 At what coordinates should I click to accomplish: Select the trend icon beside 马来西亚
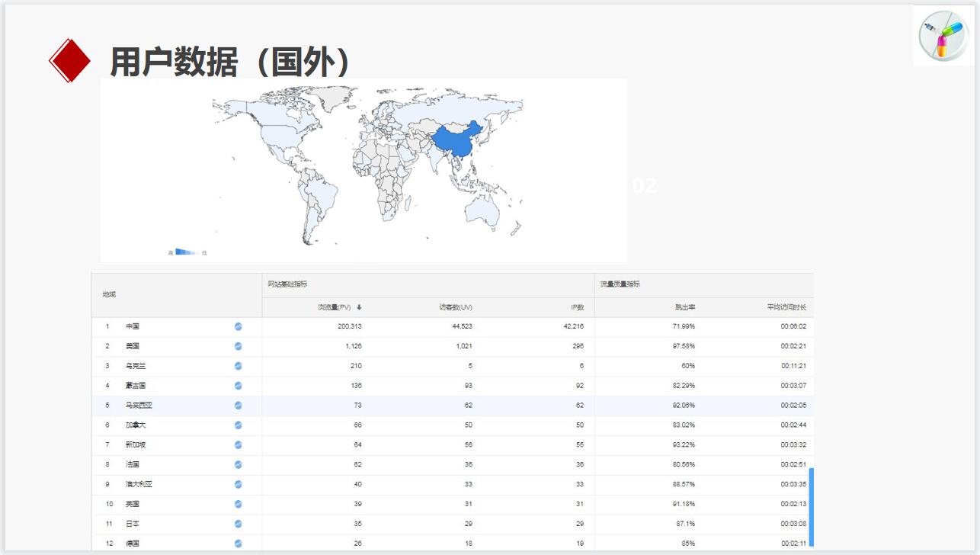(x=238, y=406)
